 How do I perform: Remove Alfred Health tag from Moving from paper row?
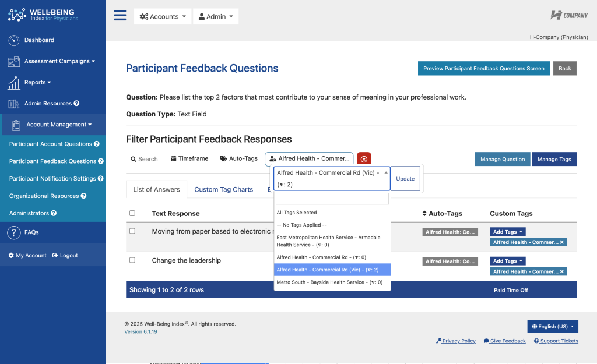pos(562,242)
